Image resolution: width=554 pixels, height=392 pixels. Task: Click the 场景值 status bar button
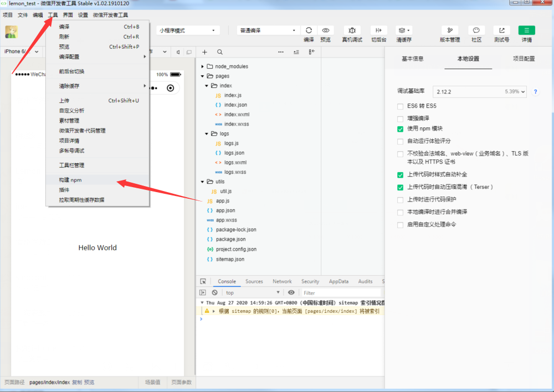pos(152,382)
